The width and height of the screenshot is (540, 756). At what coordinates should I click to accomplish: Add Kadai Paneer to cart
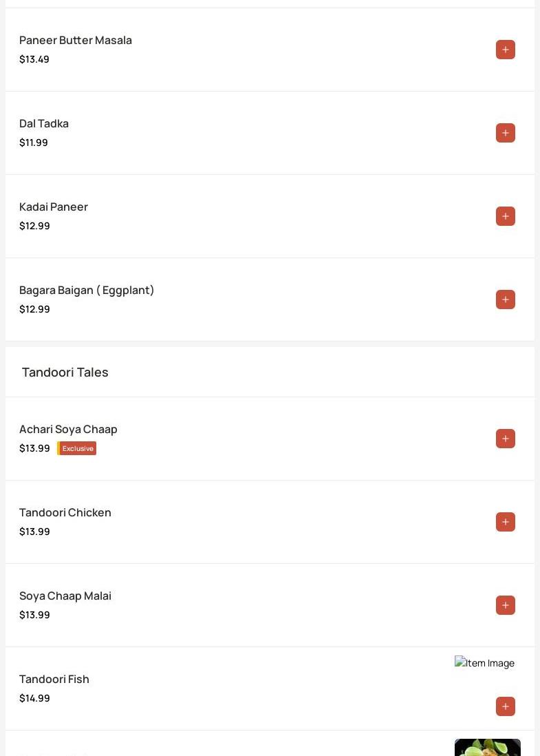pos(506,216)
